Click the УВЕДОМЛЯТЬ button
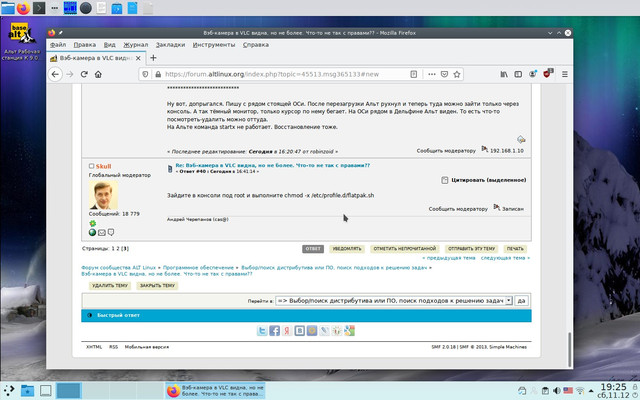 [347, 249]
